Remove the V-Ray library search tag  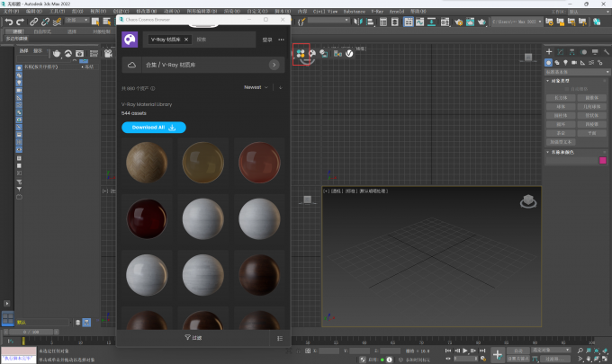[186, 40]
